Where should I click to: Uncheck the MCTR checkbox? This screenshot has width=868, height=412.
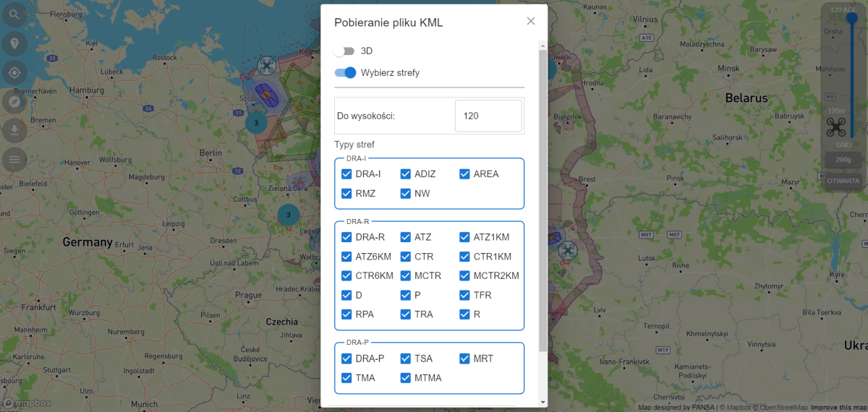pyautogui.click(x=406, y=275)
